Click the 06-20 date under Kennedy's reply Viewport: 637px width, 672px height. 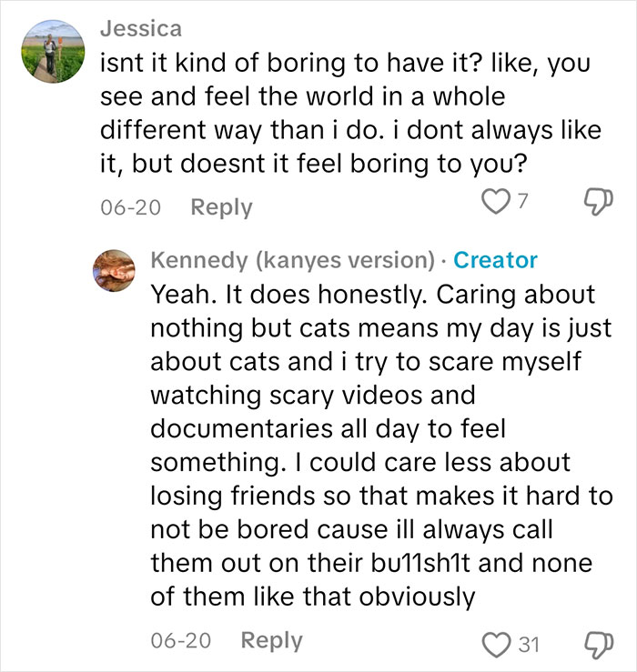point(181,641)
